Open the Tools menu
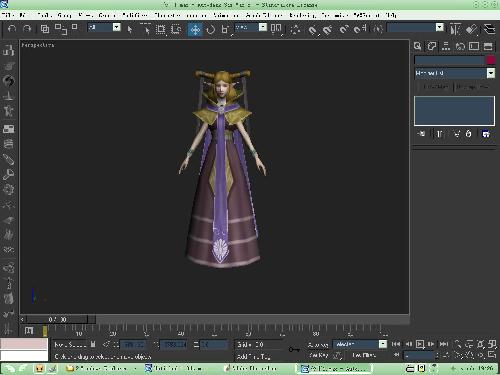Viewport: 500px width, 375px height. [x=44, y=15]
